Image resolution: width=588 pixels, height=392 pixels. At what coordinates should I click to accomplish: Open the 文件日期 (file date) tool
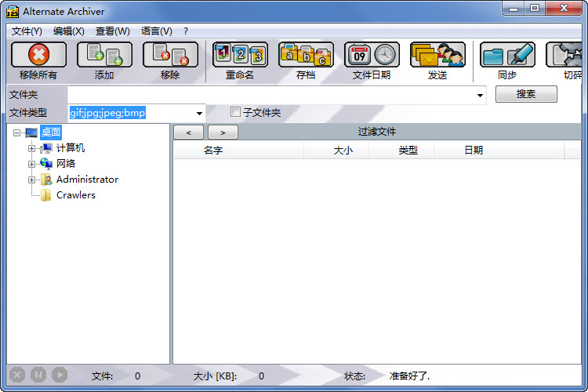click(372, 55)
